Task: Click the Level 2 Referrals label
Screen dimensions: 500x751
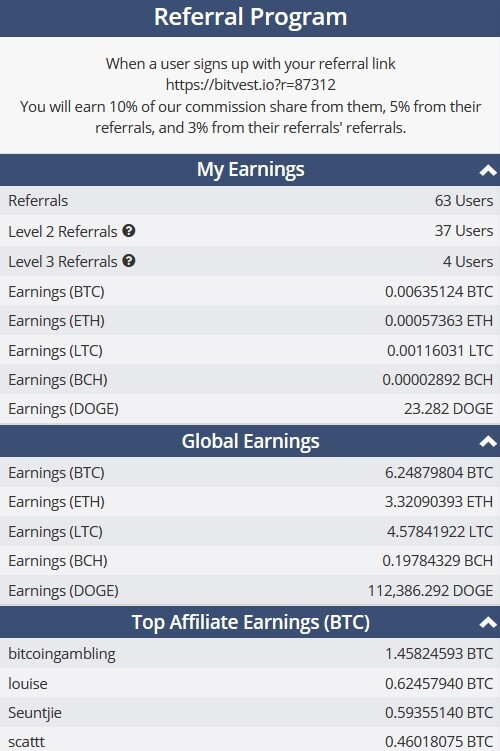Action: [x=63, y=231]
